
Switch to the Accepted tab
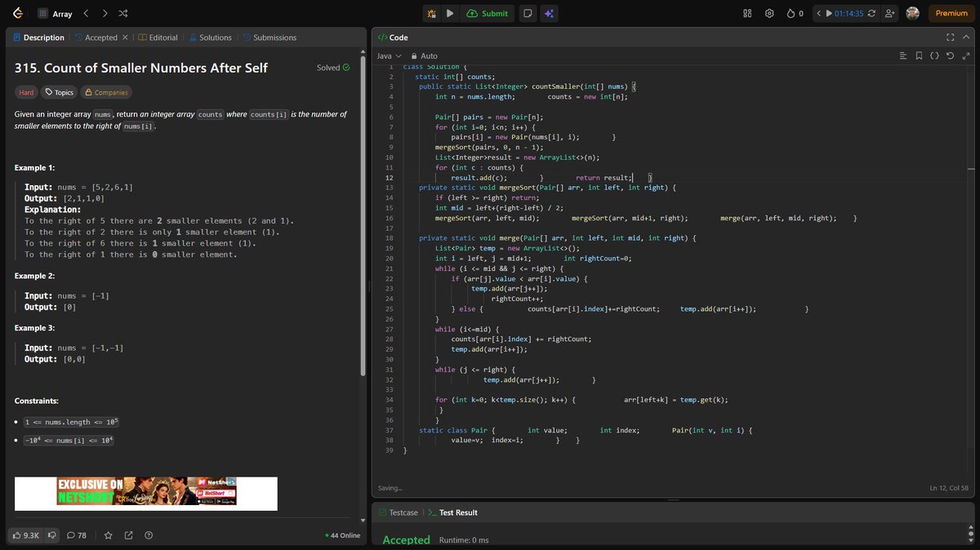click(95, 38)
